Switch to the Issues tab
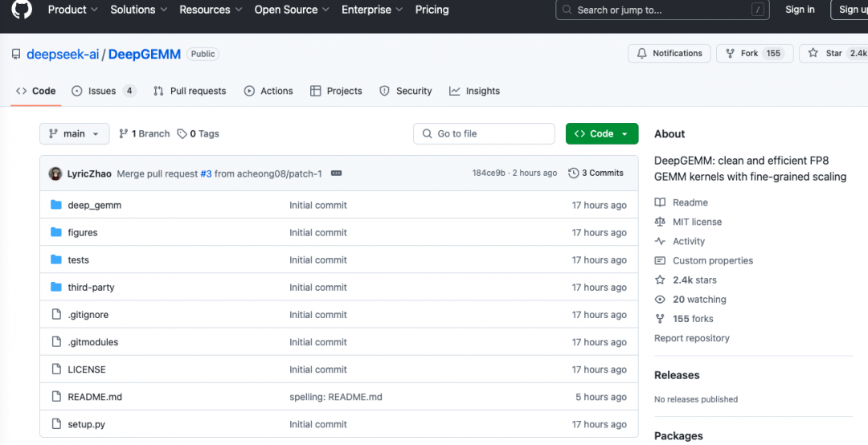Viewport: 868px width, 445px height. coord(103,92)
